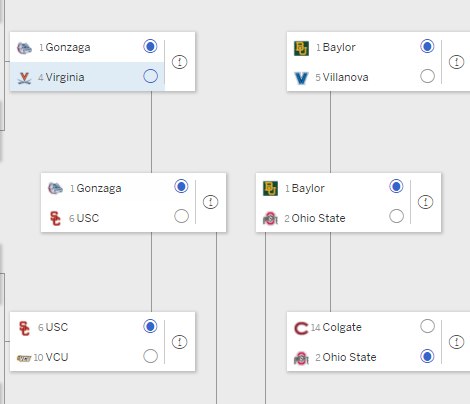This screenshot has height=404, width=470.
Task: Open info icon for Colgate vs Ohio State matchup
Action: point(456,342)
